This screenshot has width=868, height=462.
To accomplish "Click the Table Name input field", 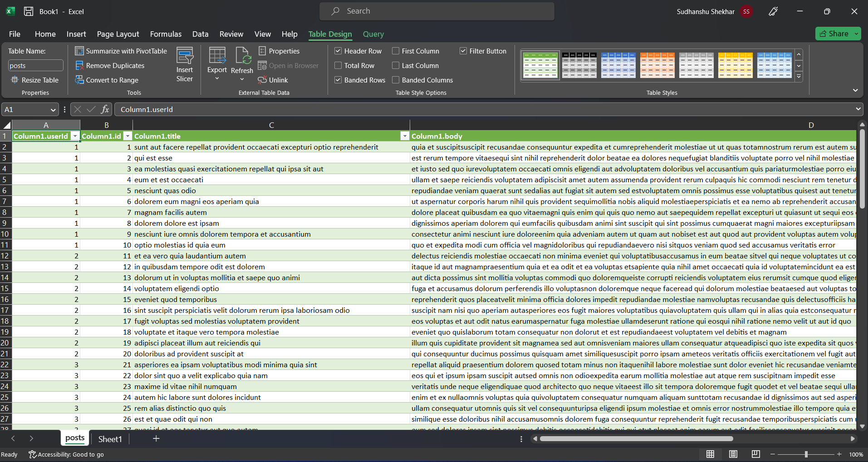I will pos(36,66).
